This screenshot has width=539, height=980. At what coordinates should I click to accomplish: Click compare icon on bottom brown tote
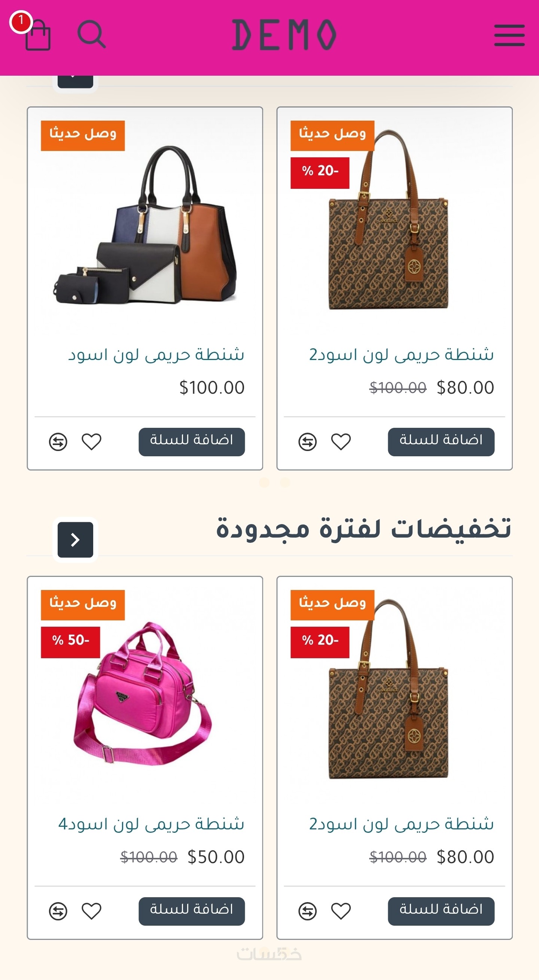tap(308, 911)
